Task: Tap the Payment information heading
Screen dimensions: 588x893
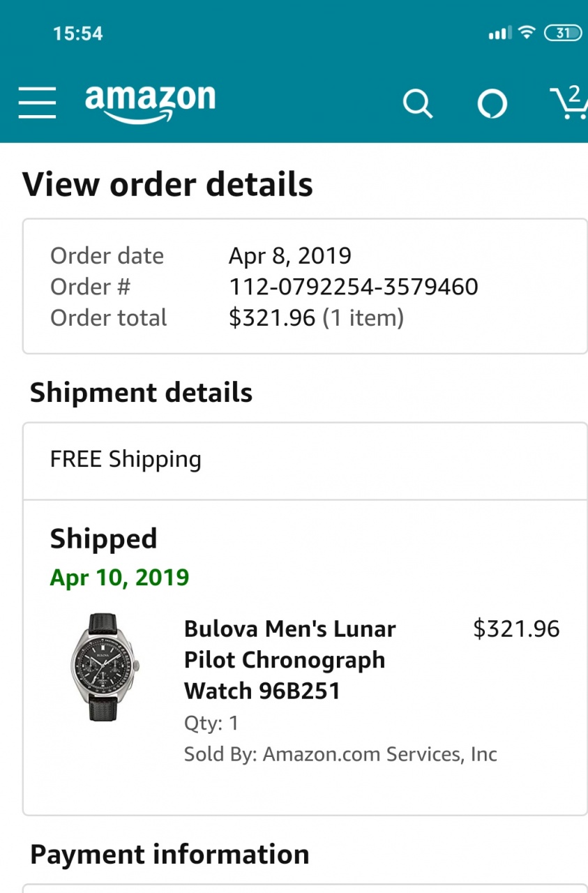Action: pos(169,854)
